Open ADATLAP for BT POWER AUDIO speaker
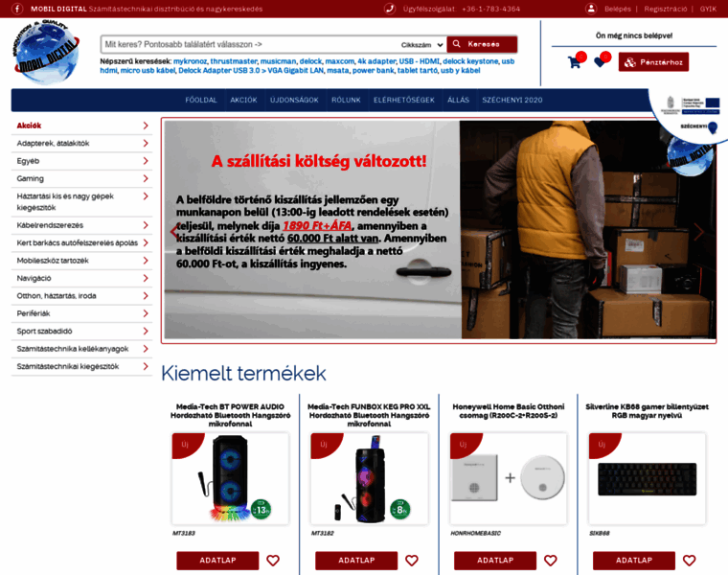 click(217, 561)
